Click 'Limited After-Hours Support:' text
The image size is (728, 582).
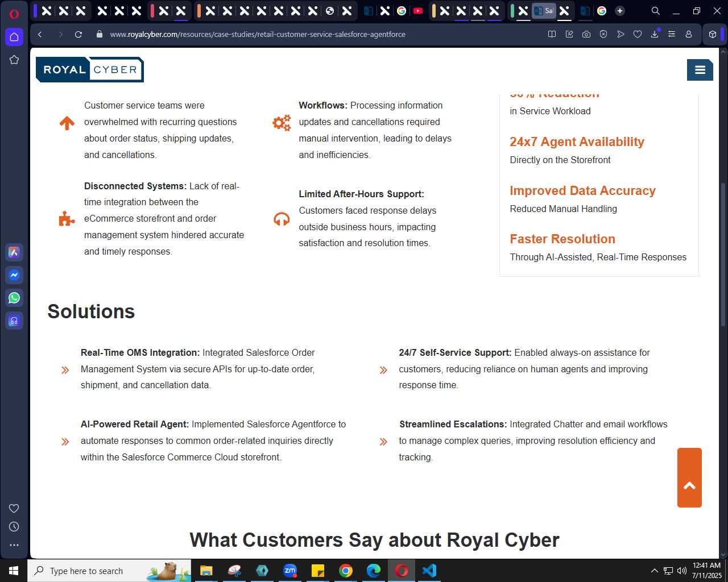(x=361, y=194)
